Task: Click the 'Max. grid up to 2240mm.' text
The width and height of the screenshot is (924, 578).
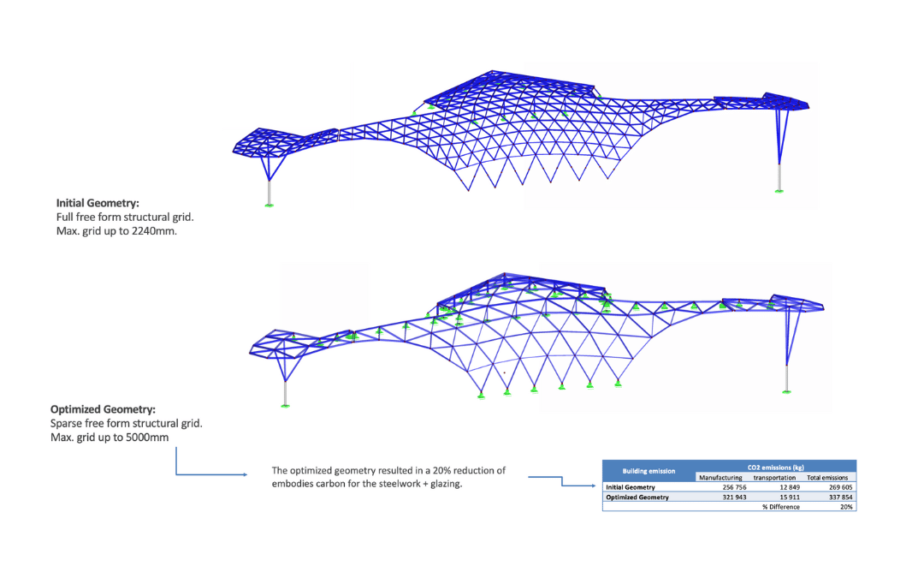Action: pos(115,231)
